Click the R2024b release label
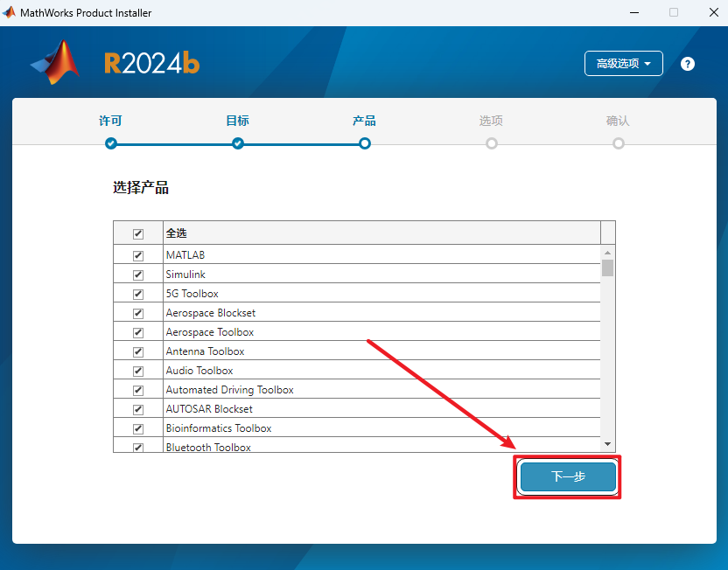The width and height of the screenshot is (728, 570). [152, 64]
